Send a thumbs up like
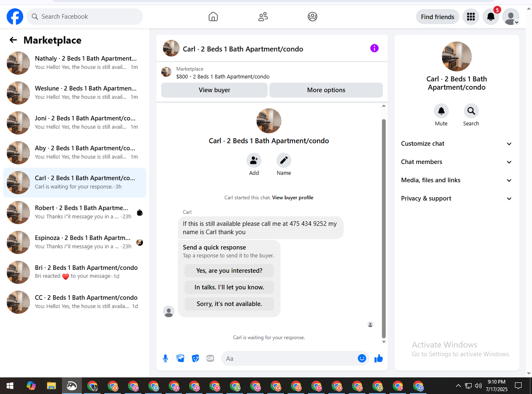Screen dimensions: 532x394 pos(378,358)
